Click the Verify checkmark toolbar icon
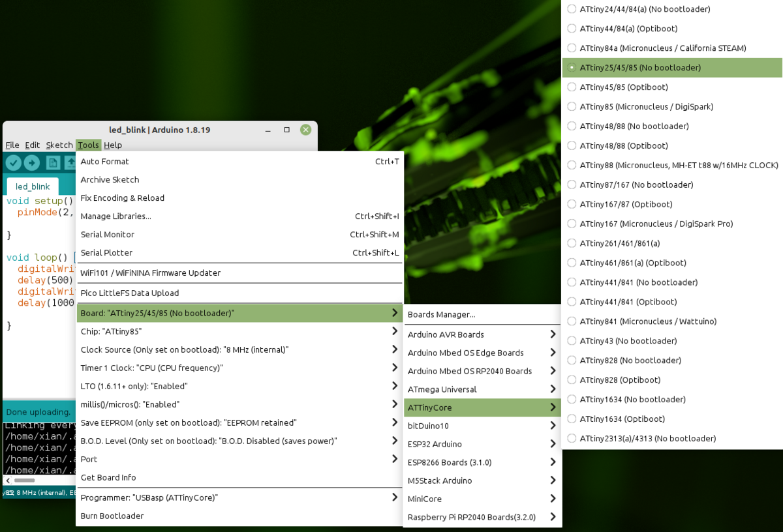Screen dimensions: 783x532 point(14,163)
